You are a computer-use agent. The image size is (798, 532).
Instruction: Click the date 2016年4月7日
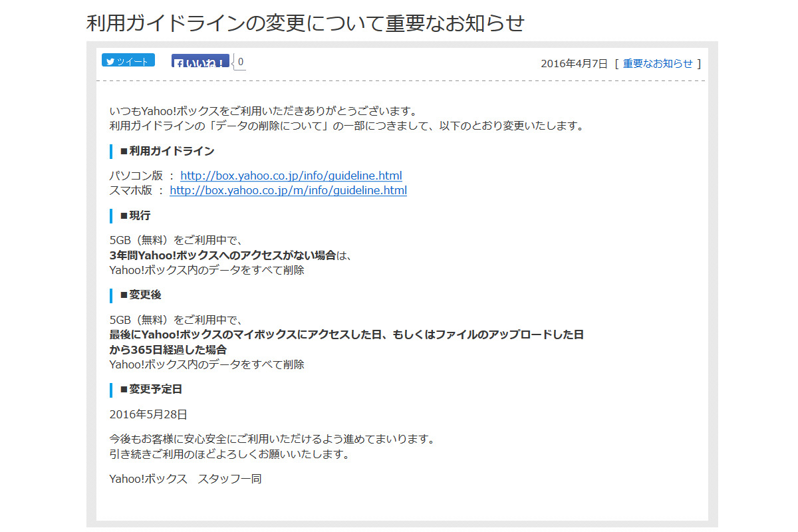pyautogui.click(x=574, y=64)
